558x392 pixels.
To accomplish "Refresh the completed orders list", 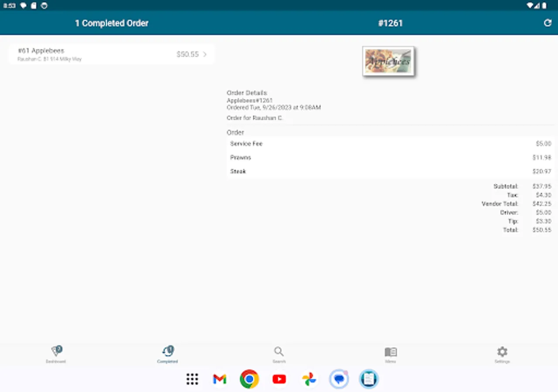I will [548, 23].
